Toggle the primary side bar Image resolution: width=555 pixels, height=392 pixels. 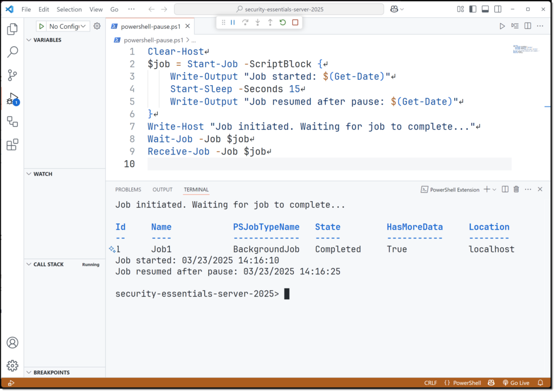(x=473, y=9)
